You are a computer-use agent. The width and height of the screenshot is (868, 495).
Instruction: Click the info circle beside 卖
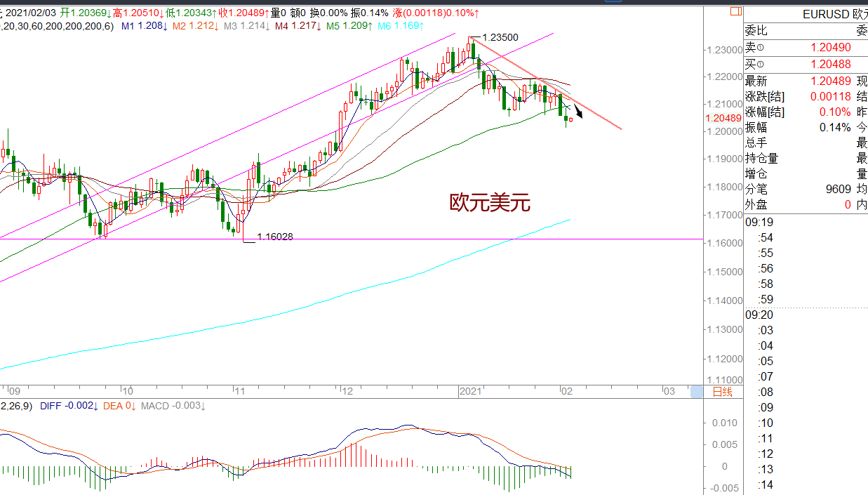760,48
